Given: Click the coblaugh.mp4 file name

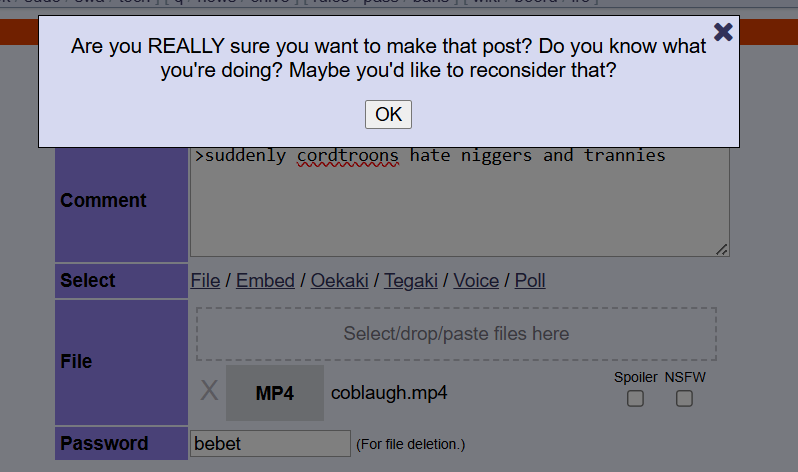Looking at the screenshot, I should [389, 393].
